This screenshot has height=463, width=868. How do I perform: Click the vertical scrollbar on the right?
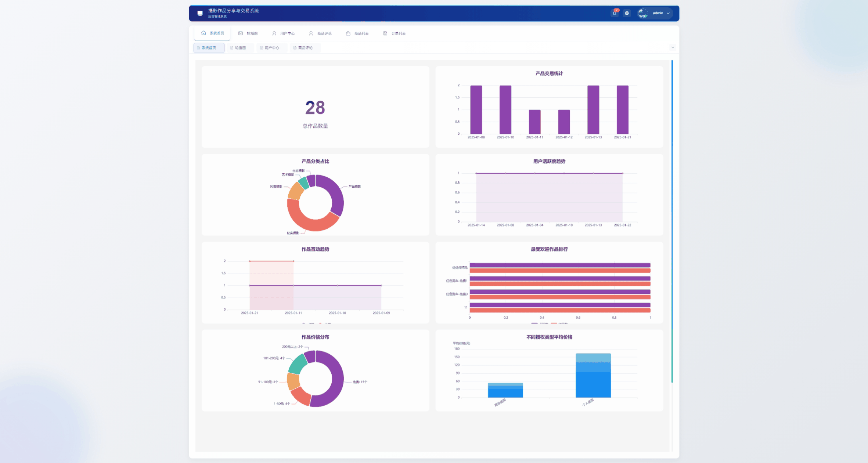[x=672, y=220]
